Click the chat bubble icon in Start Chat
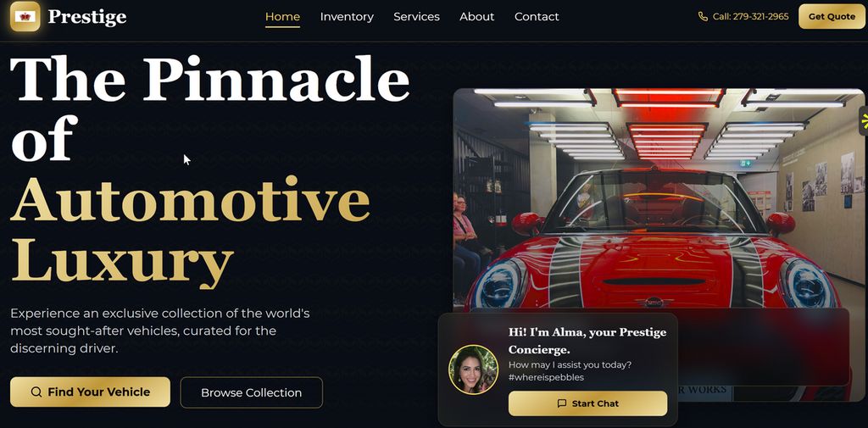 pyautogui.click(x=562, y=403)
